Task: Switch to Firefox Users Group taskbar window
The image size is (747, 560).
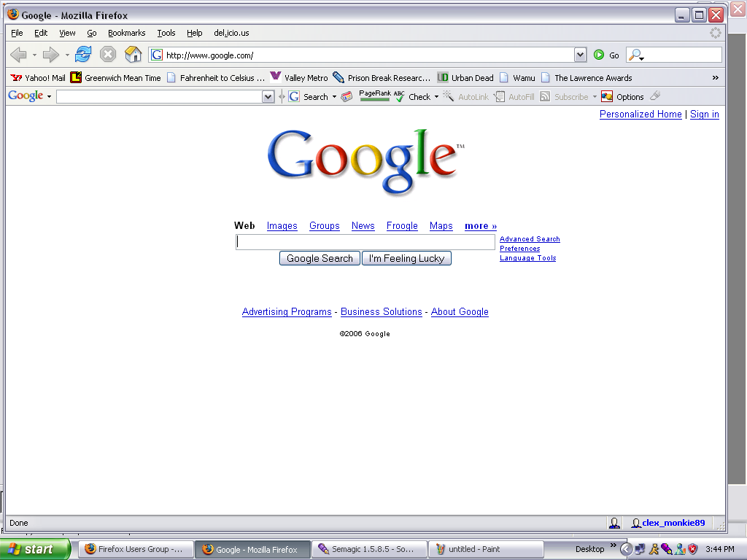Action: pos(136,549)
